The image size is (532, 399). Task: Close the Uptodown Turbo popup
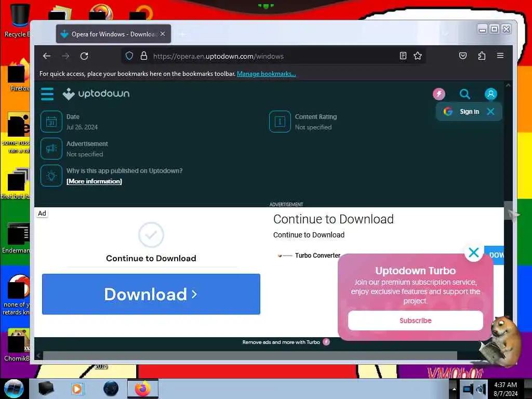tap(474, 252)
